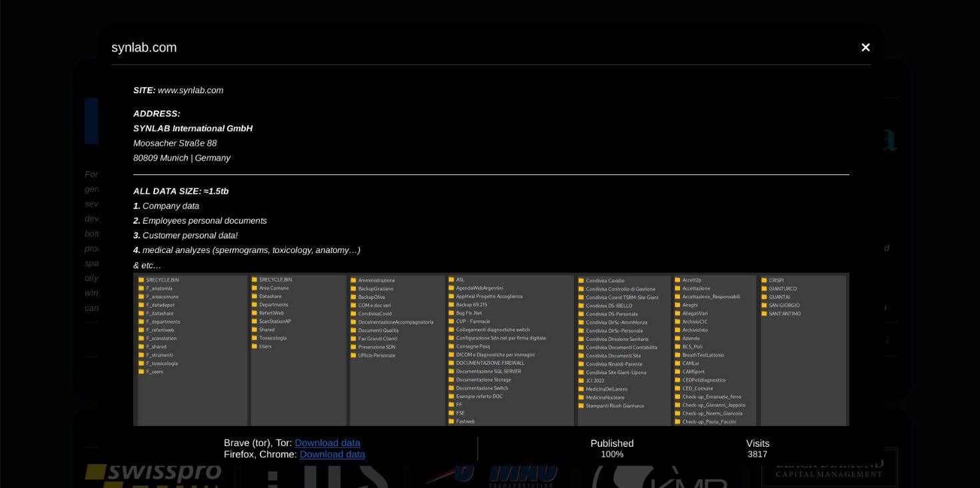Click the SYNLAB International GmbH text
This screenshot has width=980, height=488.
(193, 128)
